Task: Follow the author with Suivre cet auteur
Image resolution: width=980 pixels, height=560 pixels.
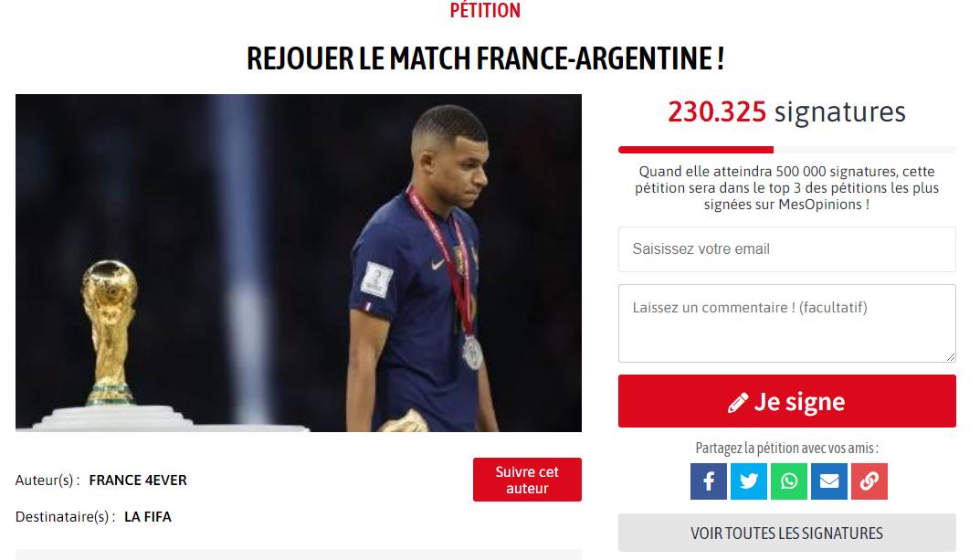Action: 527,480
